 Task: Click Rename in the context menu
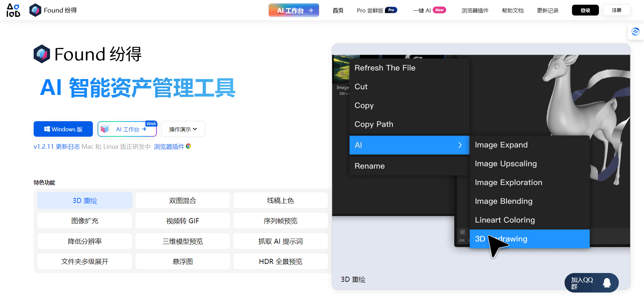(x=369, y=166)
